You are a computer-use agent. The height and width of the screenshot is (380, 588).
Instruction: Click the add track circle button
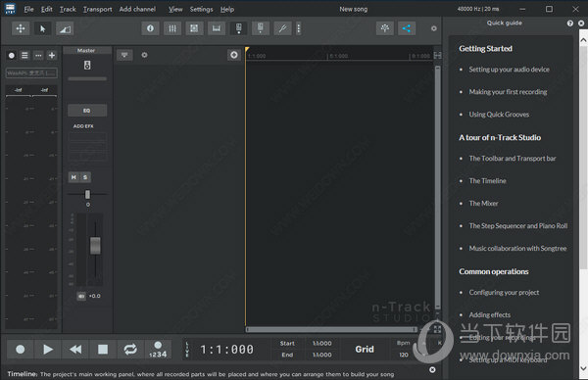234,55
